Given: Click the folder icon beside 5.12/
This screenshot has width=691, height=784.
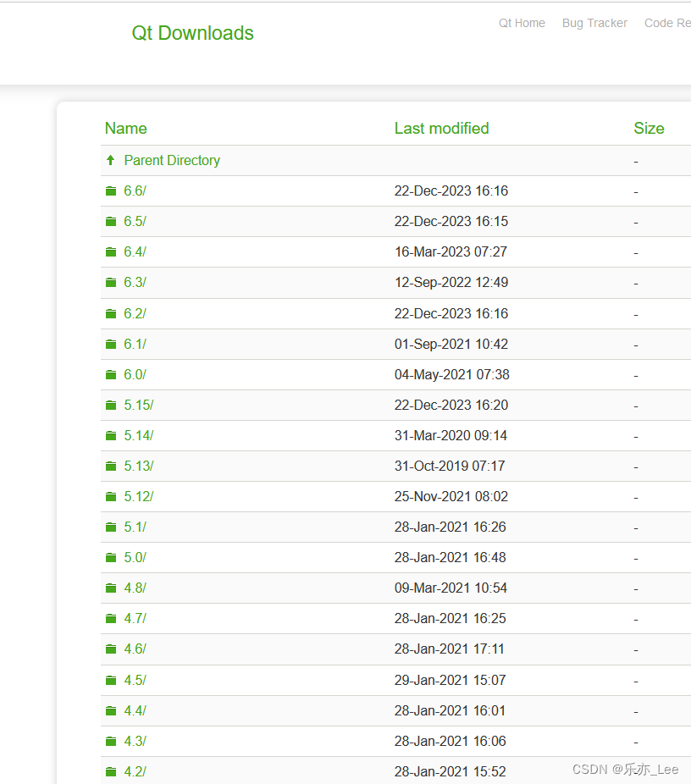Looking at the screenshot, I should [111, 497].
